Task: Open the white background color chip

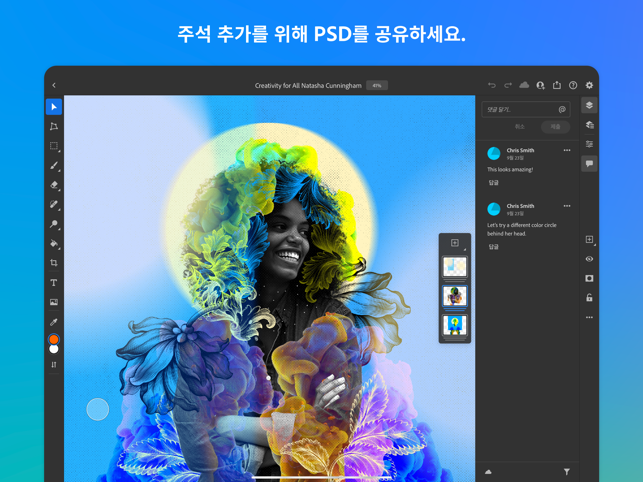Action: pos(54,349)
